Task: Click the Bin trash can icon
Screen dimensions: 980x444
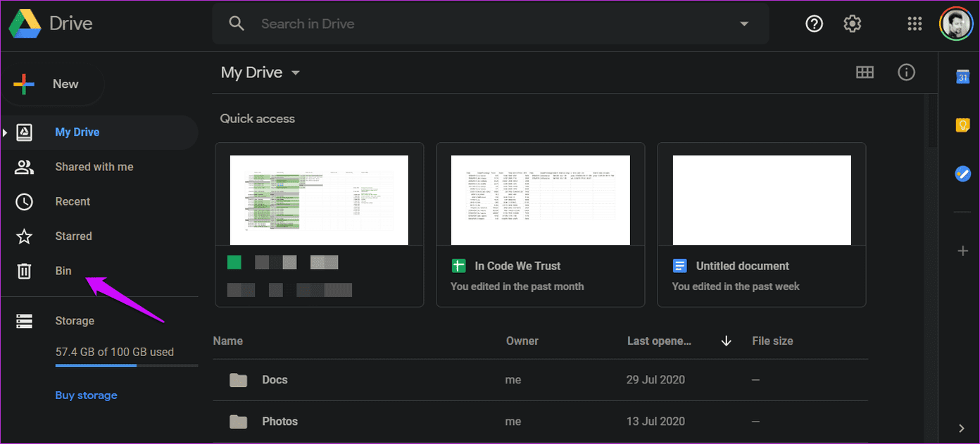Action: click(25, 271)
